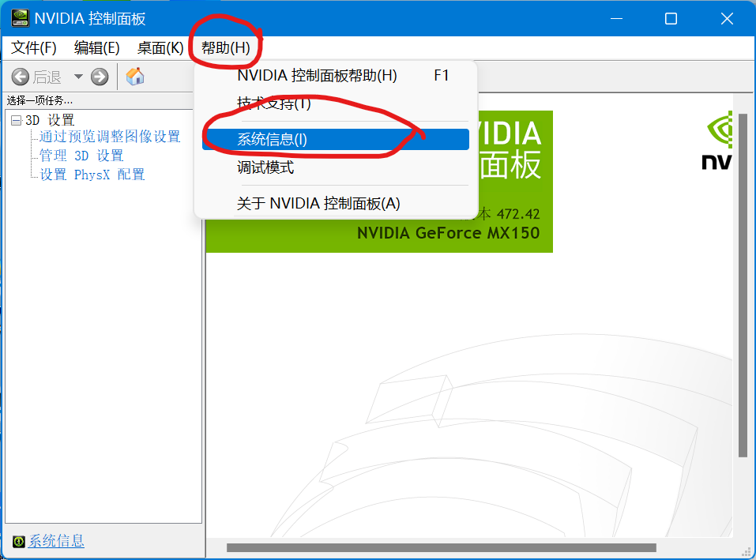Select 技术支持(T) in the Help menu
Image resolution: width=756 pixels, height=560 pixels.
pos(336,103)
